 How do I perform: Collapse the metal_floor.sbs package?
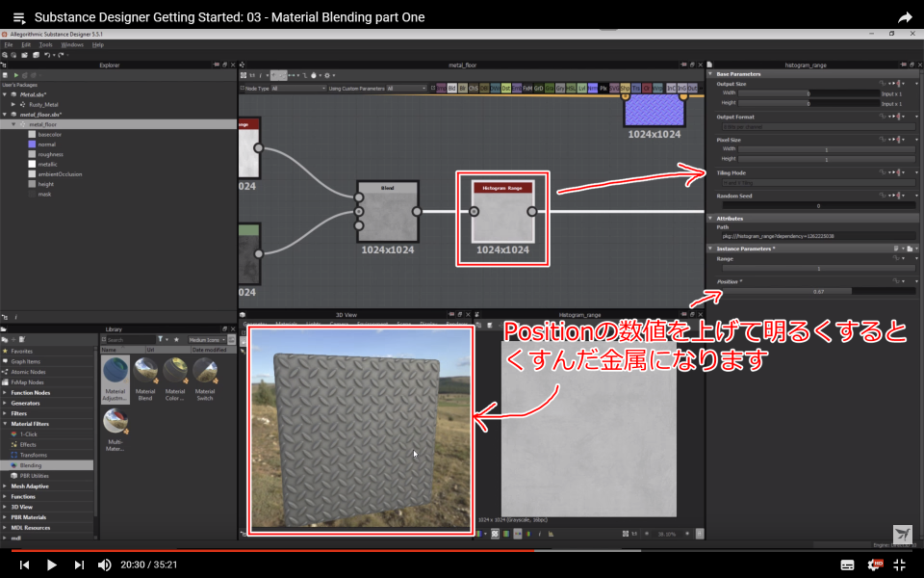[5, 115]
